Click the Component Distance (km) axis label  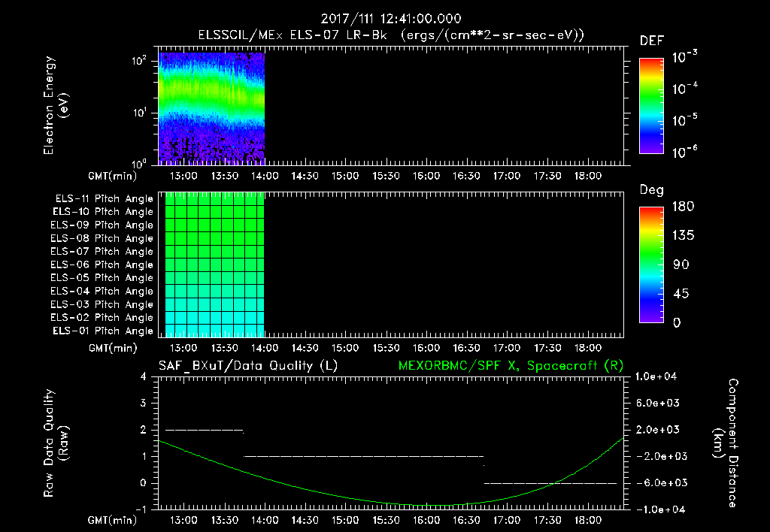[726, 443]
